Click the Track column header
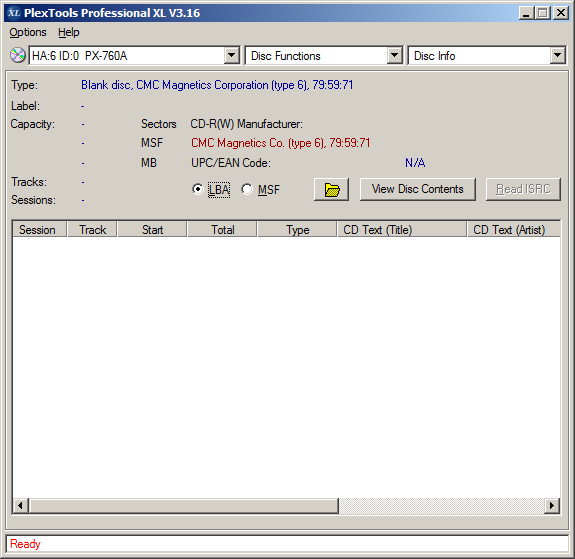575x559 pixels. (x=92, y=230)
